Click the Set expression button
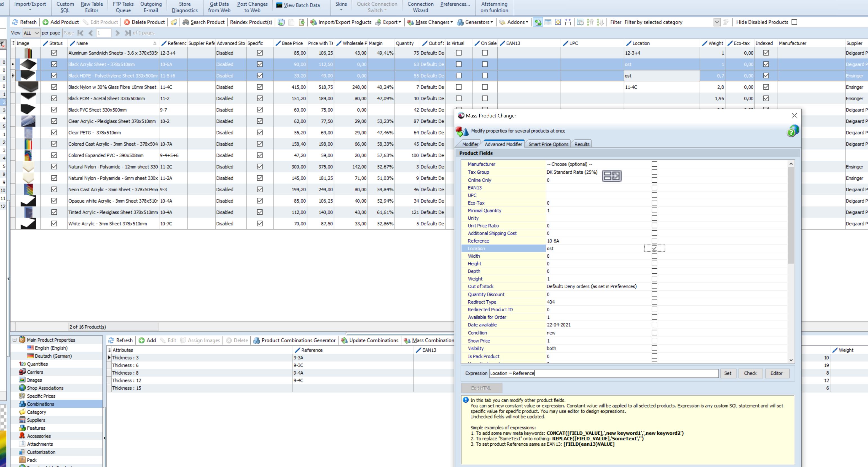 (728, 373)
